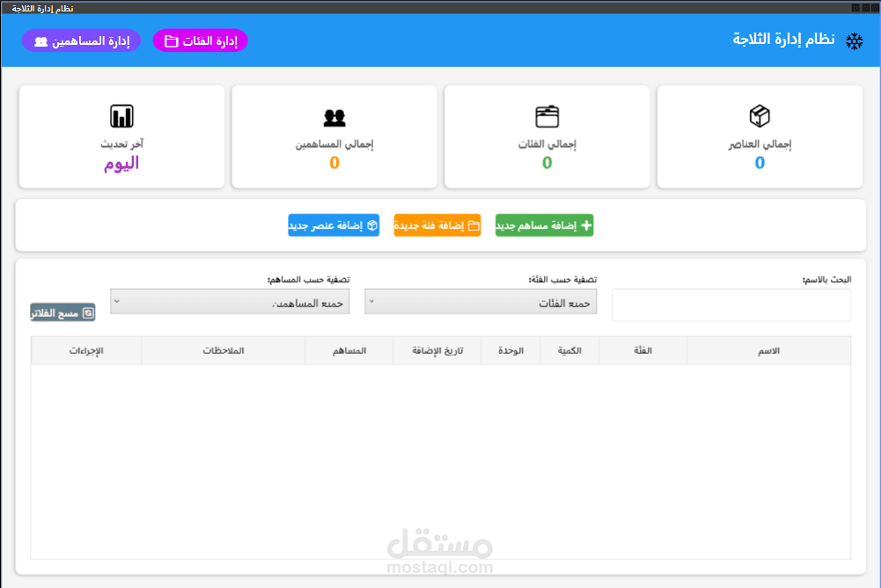Viewport: 881px width, 588px height.
Task: Click the box icon on add item button
Action: pos(372,225)
